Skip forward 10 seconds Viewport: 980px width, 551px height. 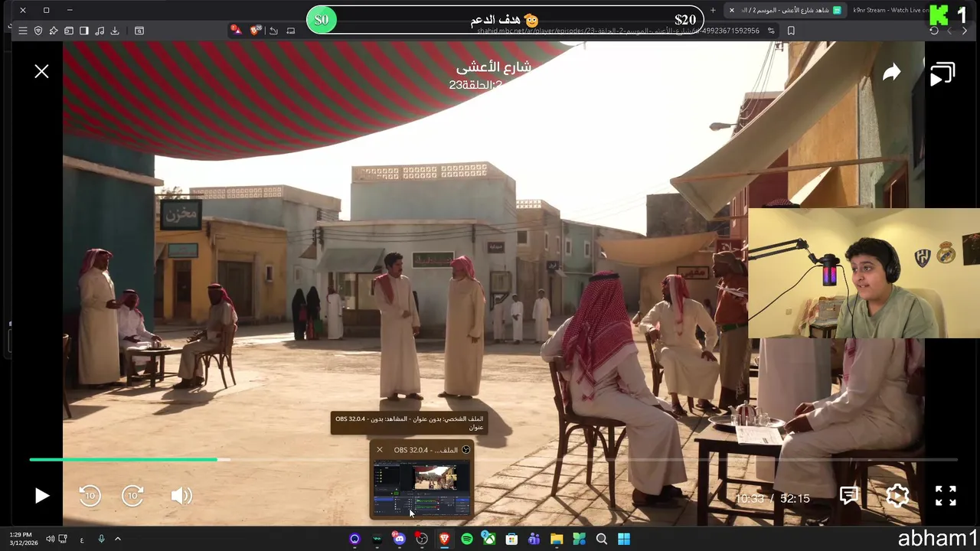click(x=132, y=496)
